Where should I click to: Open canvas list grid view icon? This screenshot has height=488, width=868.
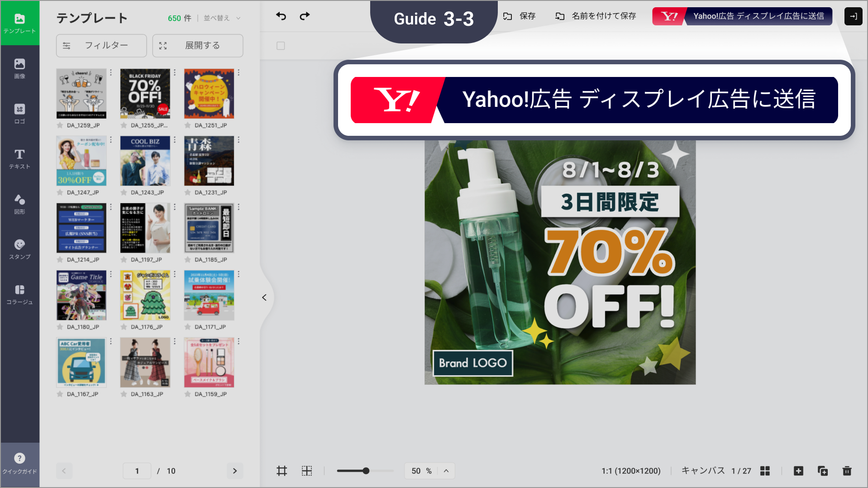point(765,471)
